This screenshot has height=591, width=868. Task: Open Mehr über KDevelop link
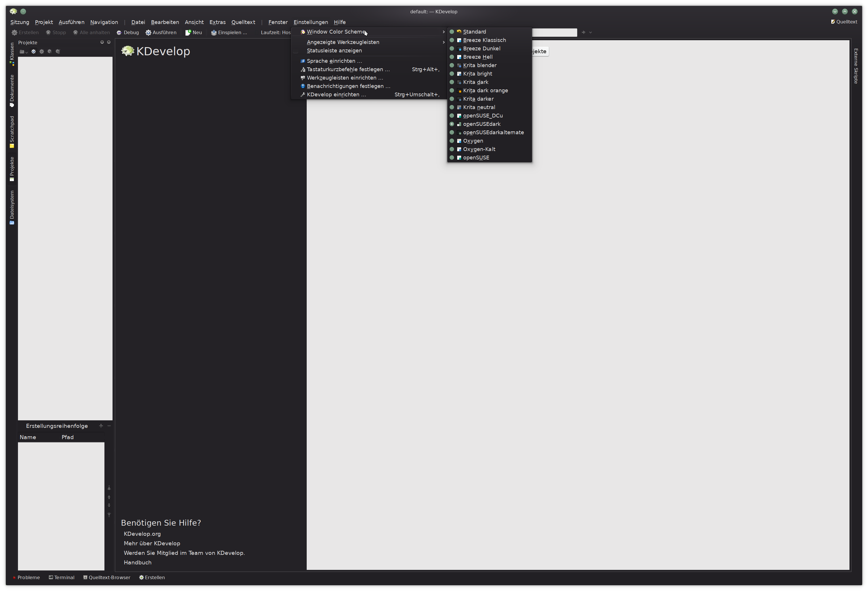pos(152,544)
